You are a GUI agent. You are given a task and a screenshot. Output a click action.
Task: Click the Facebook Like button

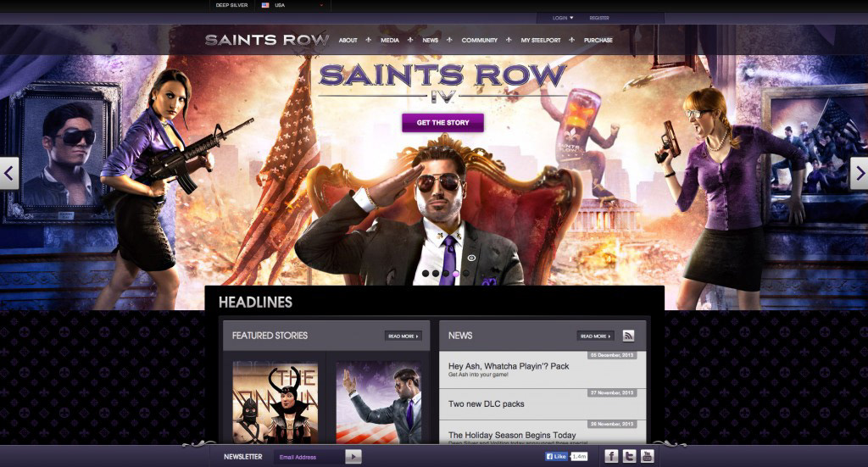pos(556,457)
